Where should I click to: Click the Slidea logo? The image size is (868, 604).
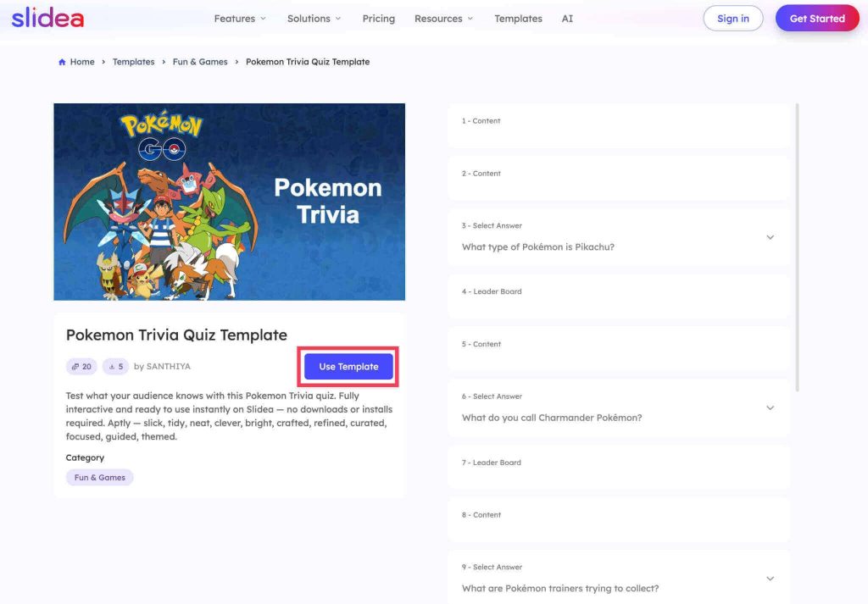[47, 18]
